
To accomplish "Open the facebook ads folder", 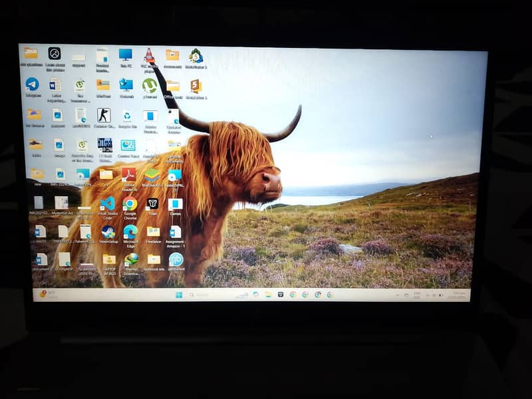I will coord(154,260).
